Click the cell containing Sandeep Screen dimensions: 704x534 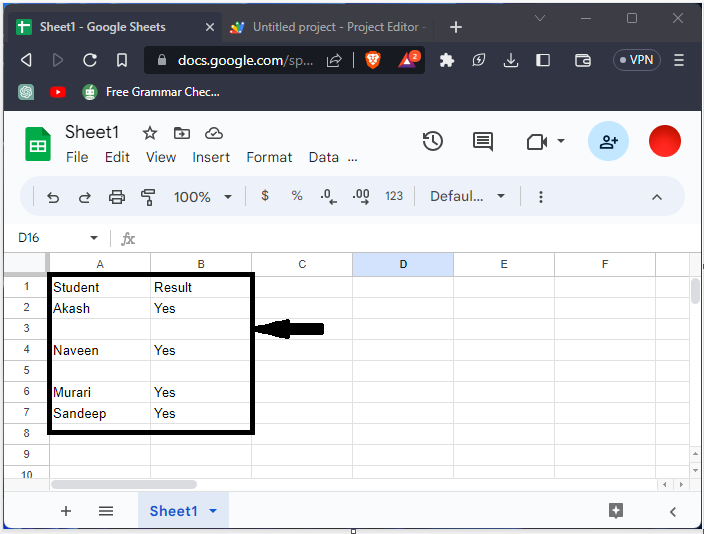(x=100, y=413)
